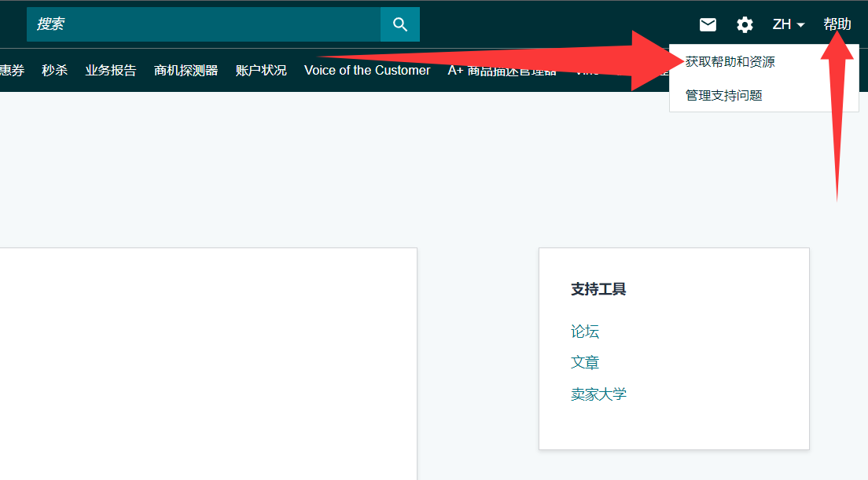Viewport: 868px width, 480px height.
Task: Open the 文章 support link
Action: 585,363
